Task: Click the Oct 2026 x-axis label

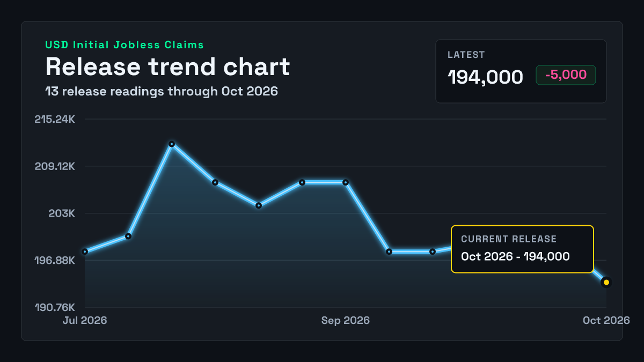Action: pos(606,320)
